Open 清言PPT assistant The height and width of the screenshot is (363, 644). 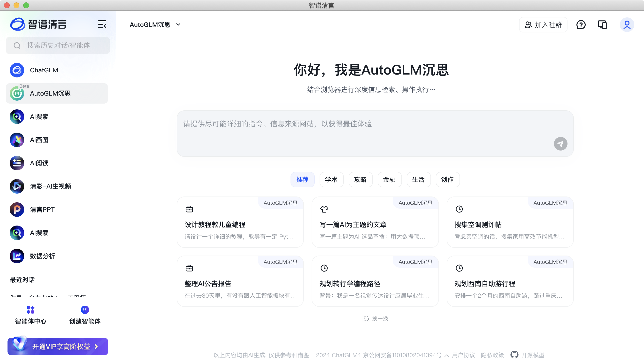[42, 210]
